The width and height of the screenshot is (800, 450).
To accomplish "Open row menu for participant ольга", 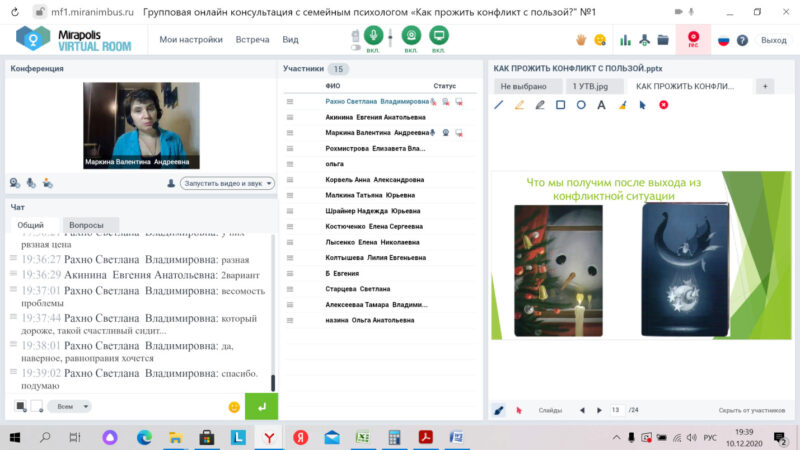I will [x=290, y=164].
